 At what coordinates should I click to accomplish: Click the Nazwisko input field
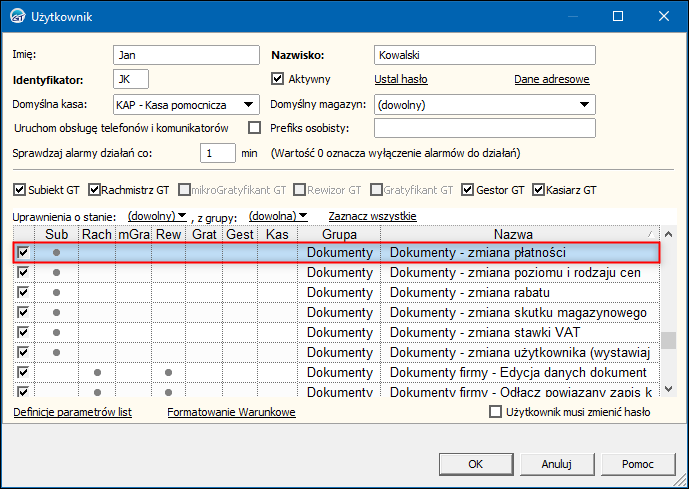pyautogui.click(x=483, y=54)
